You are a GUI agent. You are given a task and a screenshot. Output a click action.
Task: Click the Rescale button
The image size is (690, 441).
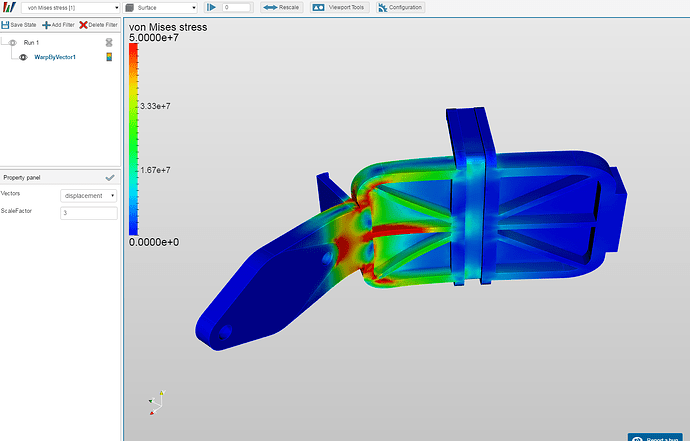tap(282, 7)
